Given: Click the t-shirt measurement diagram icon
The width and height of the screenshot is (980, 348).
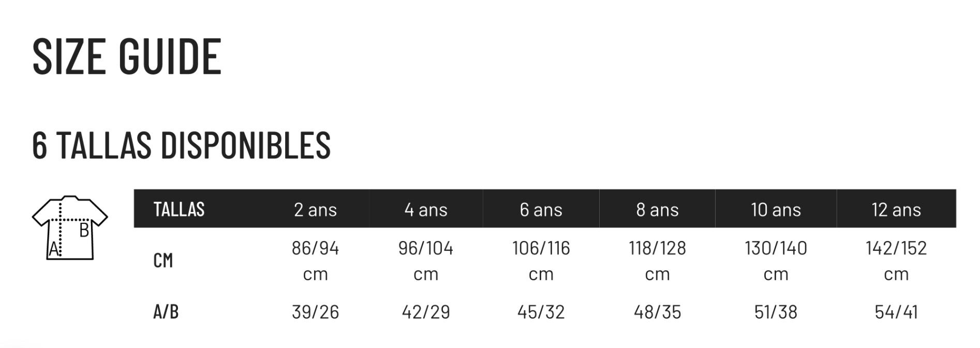Looking at the screenshot, I should click(69, 228).
